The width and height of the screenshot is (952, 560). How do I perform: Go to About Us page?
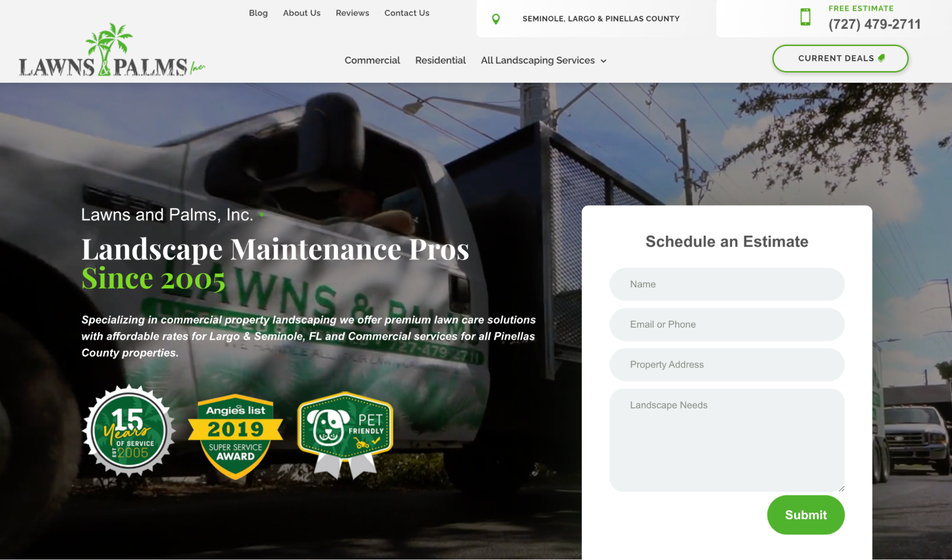pos(301,13)
